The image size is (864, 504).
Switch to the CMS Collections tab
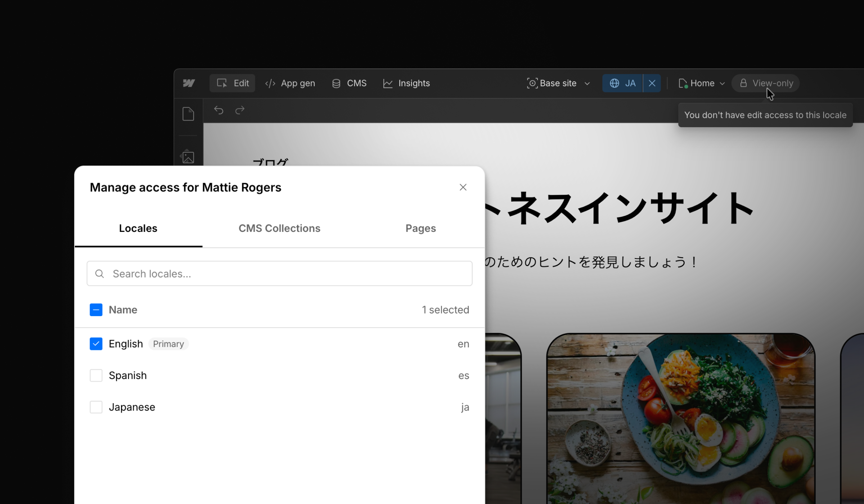click(279, 228)
